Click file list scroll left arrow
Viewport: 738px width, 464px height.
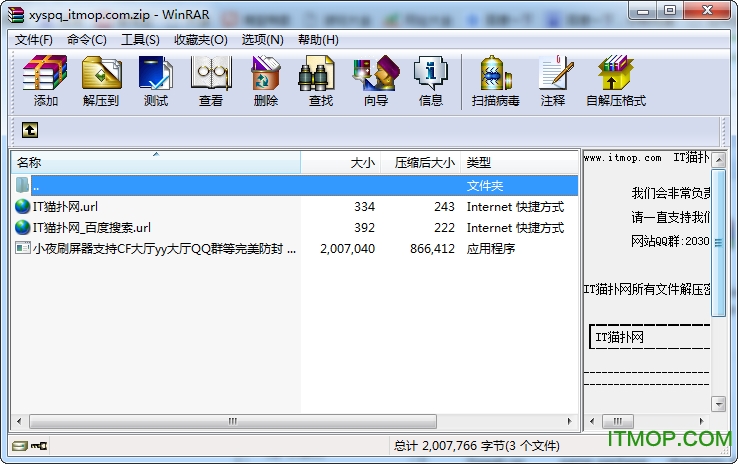tap(19, 421)
